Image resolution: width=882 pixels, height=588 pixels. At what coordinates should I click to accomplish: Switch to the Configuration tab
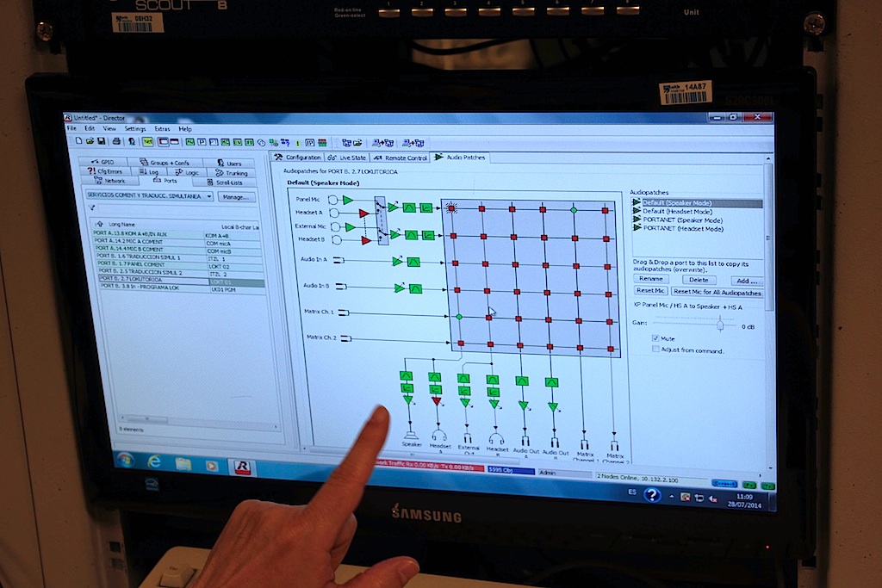point(297,158)
